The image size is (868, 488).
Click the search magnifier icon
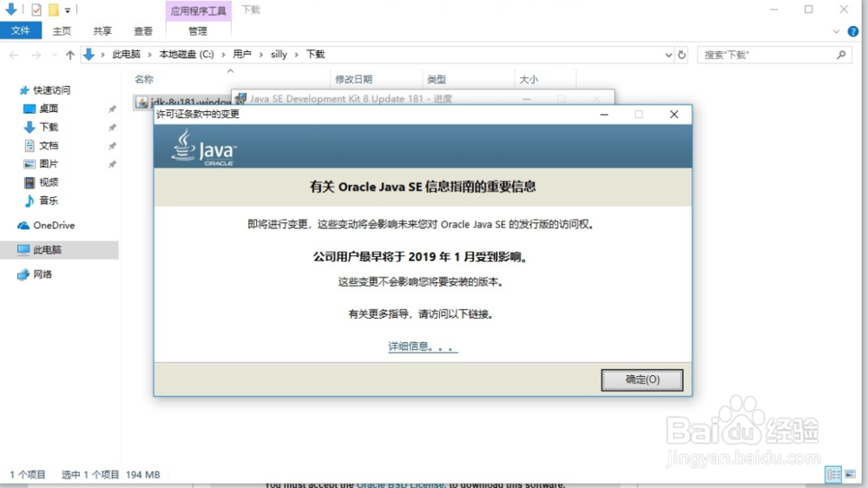(841, 55)
